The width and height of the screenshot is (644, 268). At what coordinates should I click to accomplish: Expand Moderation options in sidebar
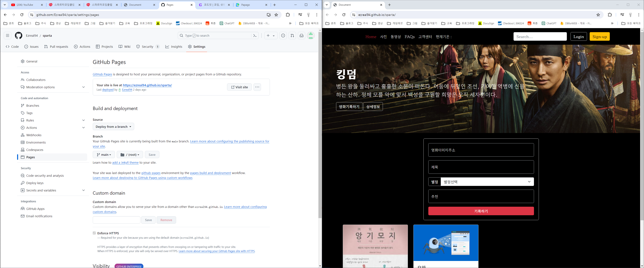coord(84,87)
